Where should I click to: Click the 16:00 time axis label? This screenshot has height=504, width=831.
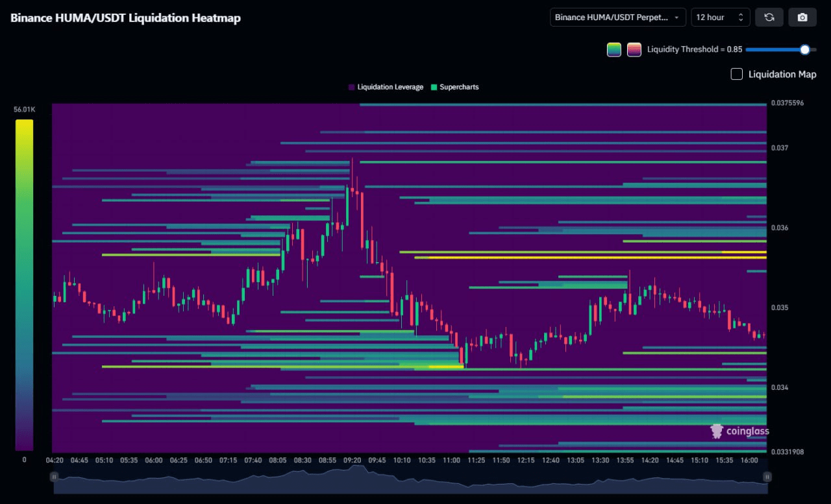(749, 461)
